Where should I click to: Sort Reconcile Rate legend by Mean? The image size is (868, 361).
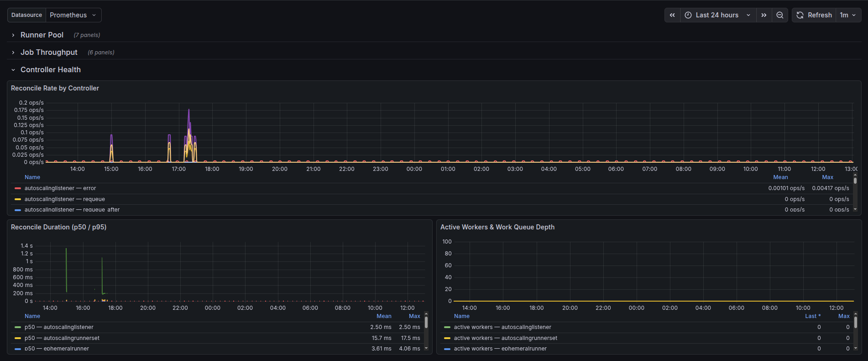tap(780, 177)
